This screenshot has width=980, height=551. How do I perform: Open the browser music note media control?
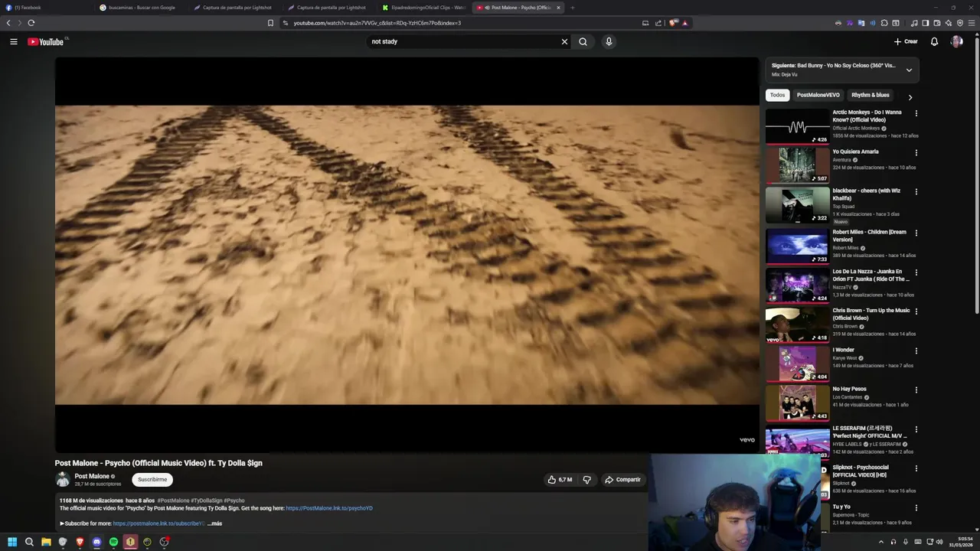(914, 23)
